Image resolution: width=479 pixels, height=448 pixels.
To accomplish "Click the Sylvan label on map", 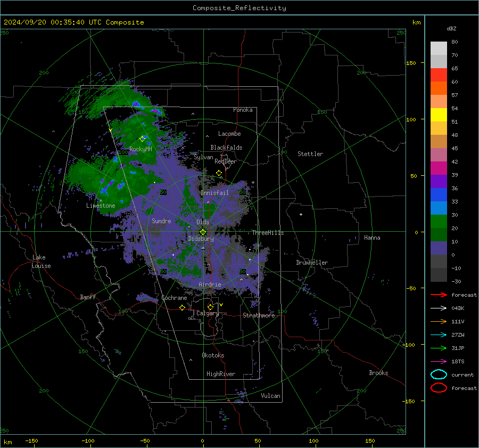I will click(x=203, y=157).
